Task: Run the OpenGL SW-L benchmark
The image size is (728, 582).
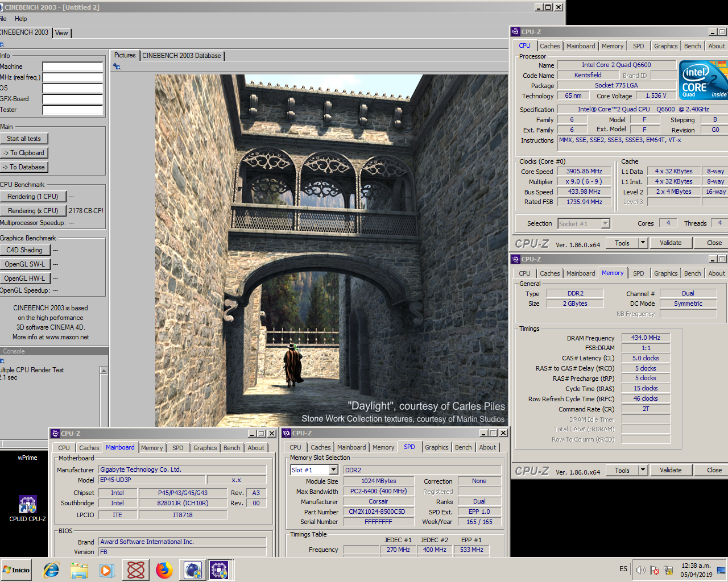Action: (x=25, y=264)
